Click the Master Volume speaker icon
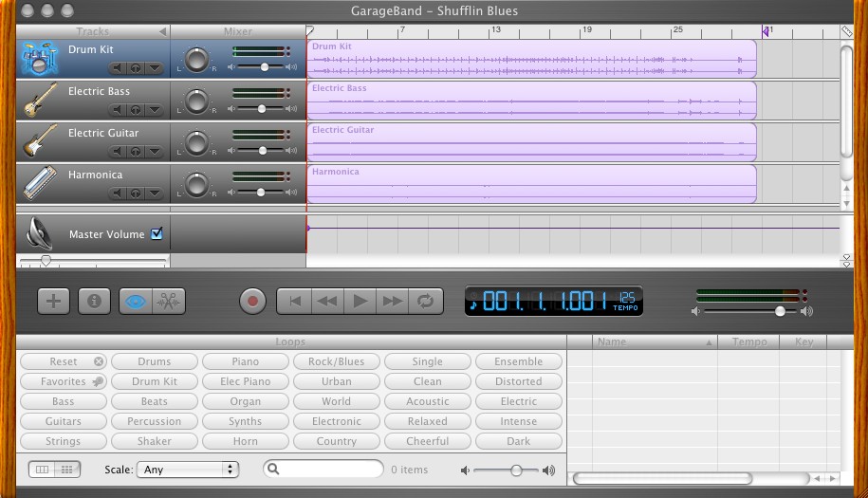 tap(40, 233)
